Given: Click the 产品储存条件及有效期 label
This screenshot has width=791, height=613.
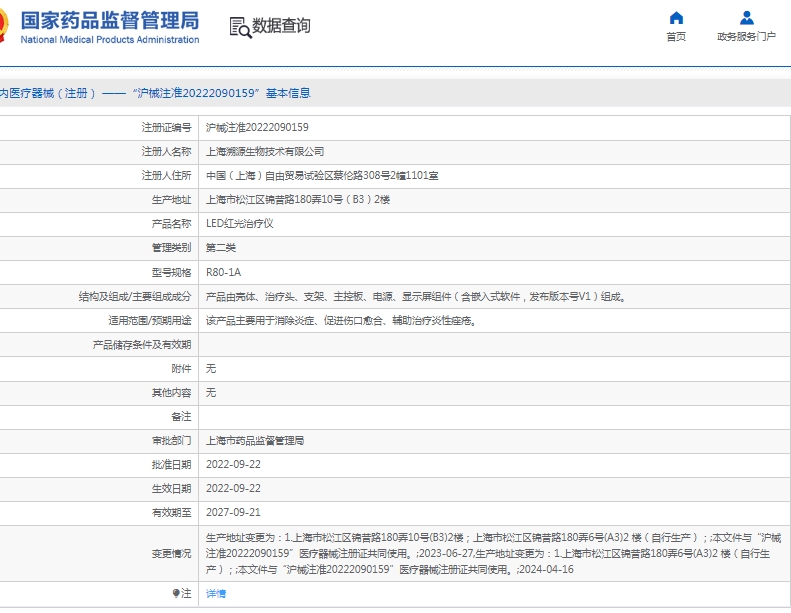Looking at the screenshot, I should coord(142,345).
